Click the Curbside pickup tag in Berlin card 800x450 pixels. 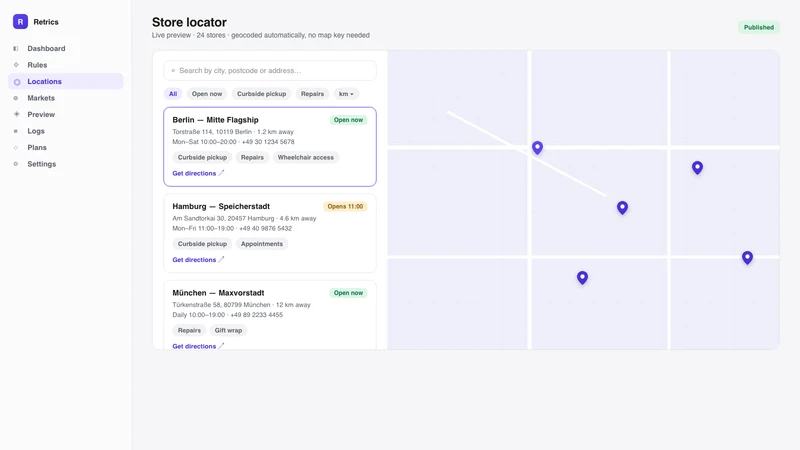pyautogui.click(x=202, y=158)
